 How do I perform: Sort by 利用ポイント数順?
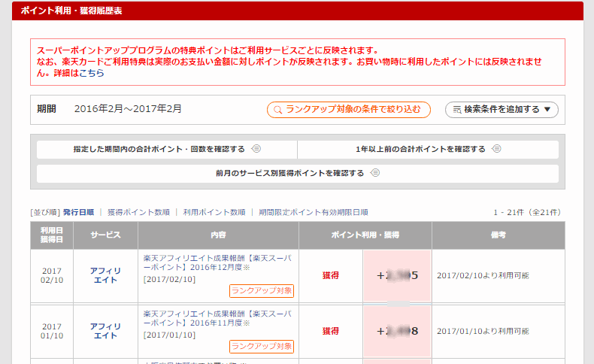click(x=214, y=212)
